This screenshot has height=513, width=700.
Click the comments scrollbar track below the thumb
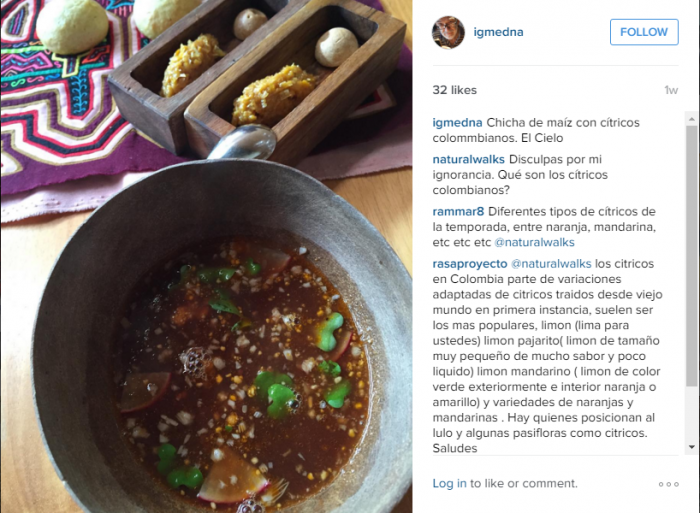(x=692, y=414)
